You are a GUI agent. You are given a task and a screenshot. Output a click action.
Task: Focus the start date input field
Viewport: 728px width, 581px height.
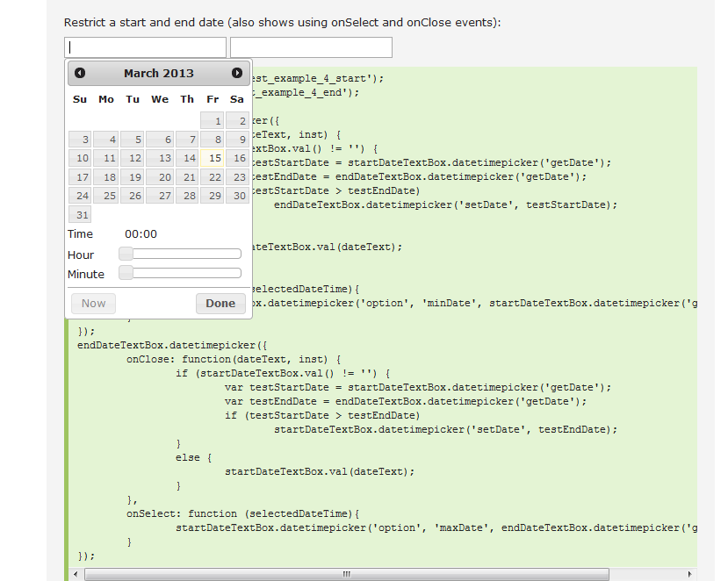pos(145,47)
